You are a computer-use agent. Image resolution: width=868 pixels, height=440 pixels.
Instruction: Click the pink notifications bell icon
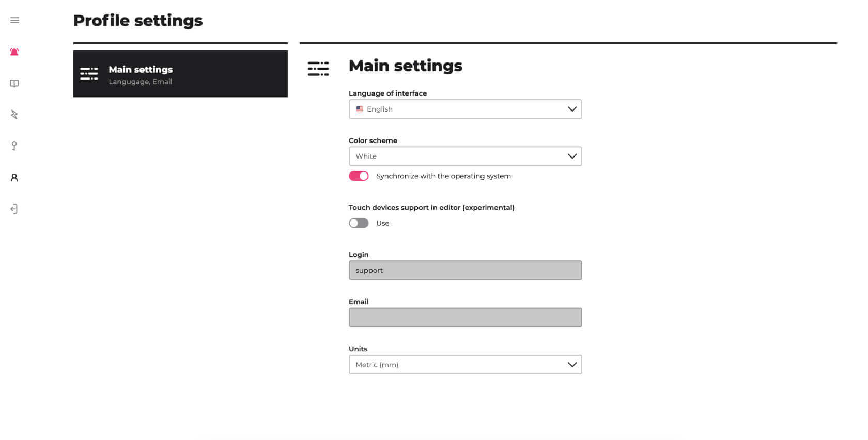point(14,52)
